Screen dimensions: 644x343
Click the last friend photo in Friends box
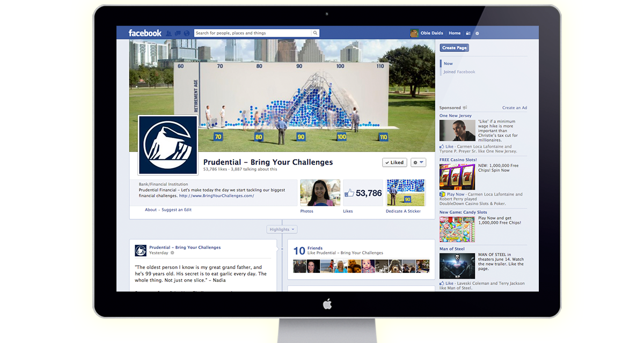point(423,266)
